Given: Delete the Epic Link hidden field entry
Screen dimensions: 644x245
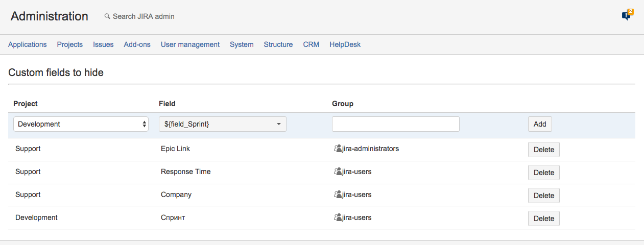Looking at the screenshot, I should [543, 150].
